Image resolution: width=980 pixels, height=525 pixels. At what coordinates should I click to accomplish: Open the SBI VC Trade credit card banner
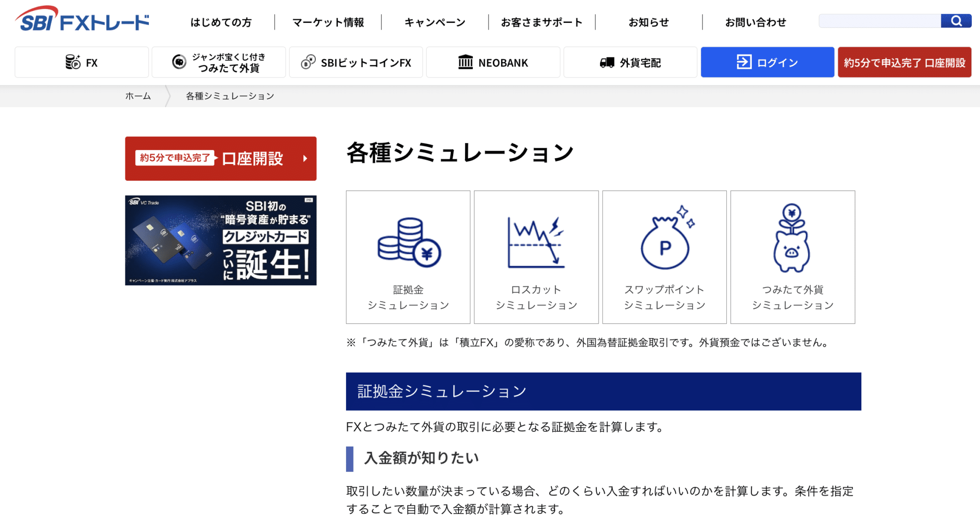(221, 241)
